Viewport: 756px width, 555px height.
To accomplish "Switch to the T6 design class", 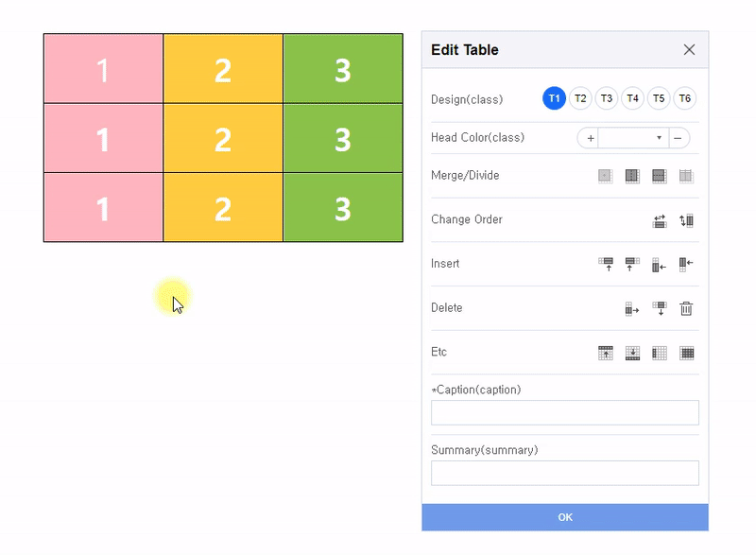I will (684, 98).
